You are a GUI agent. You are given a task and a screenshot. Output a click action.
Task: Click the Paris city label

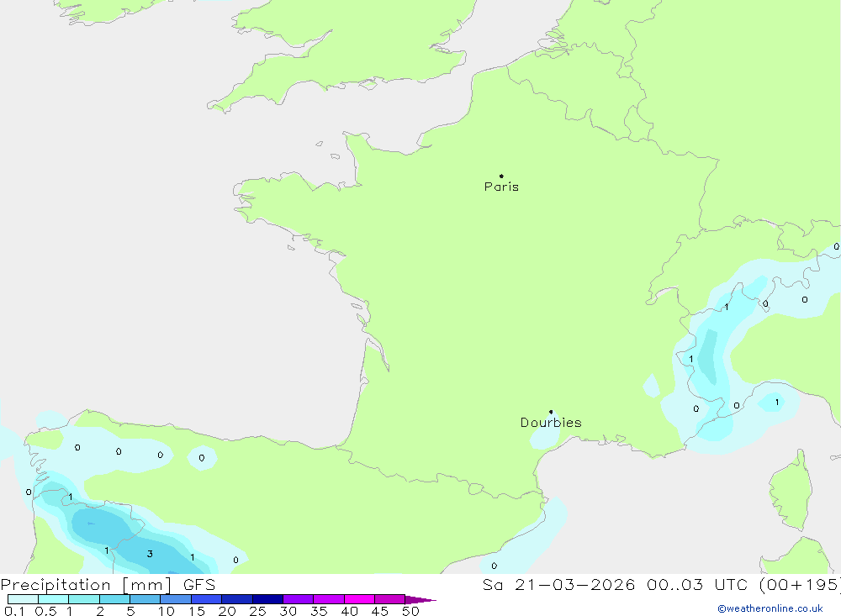[x=501, y=187]
